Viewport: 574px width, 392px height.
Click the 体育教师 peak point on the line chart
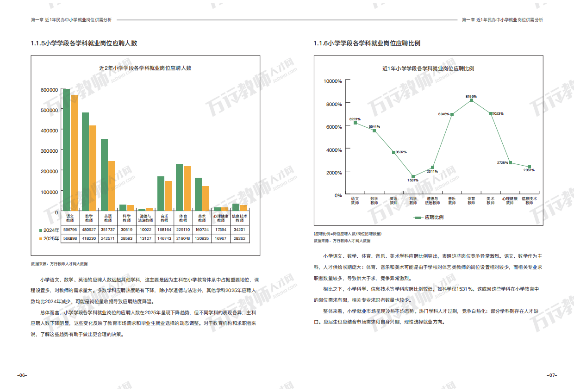(x=471, y=100)
